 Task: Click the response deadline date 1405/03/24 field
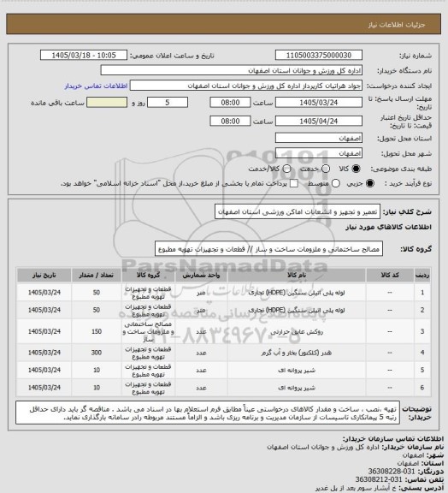click(319, 103)
